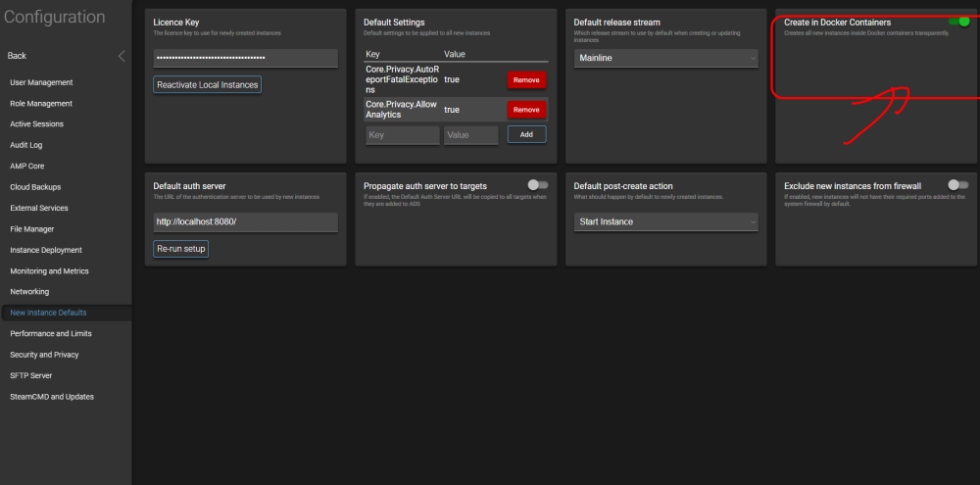
Task: Remove Core.Privacy.AllowAnalytics setting
Action: click(526, 110)
